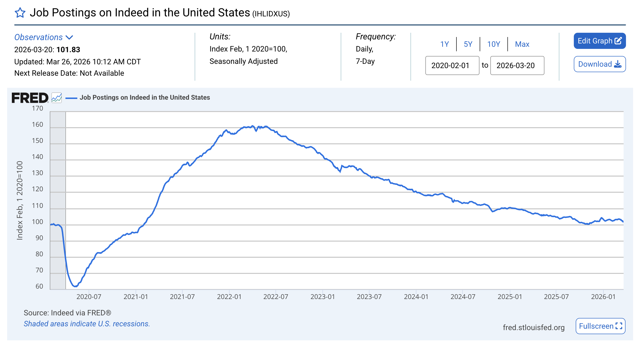
Task: Click the x-axis label 2026-01
Action: tap(603, 297)
